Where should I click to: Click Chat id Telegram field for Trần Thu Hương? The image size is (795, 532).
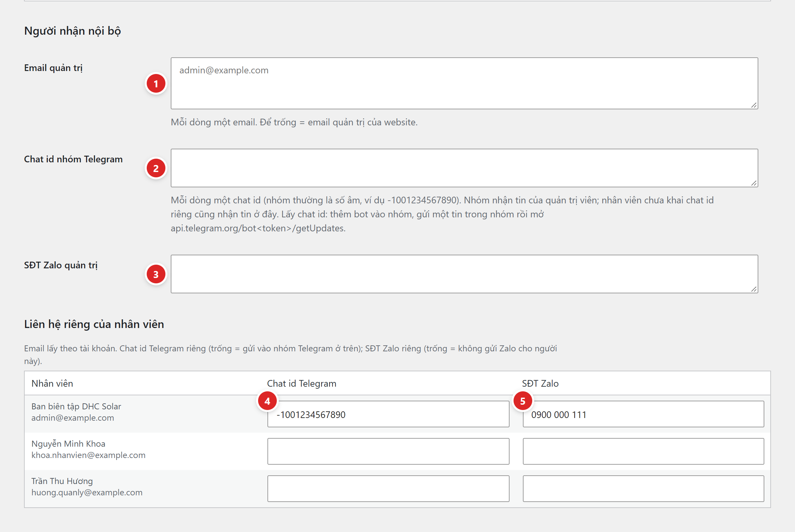click(388, 489)
